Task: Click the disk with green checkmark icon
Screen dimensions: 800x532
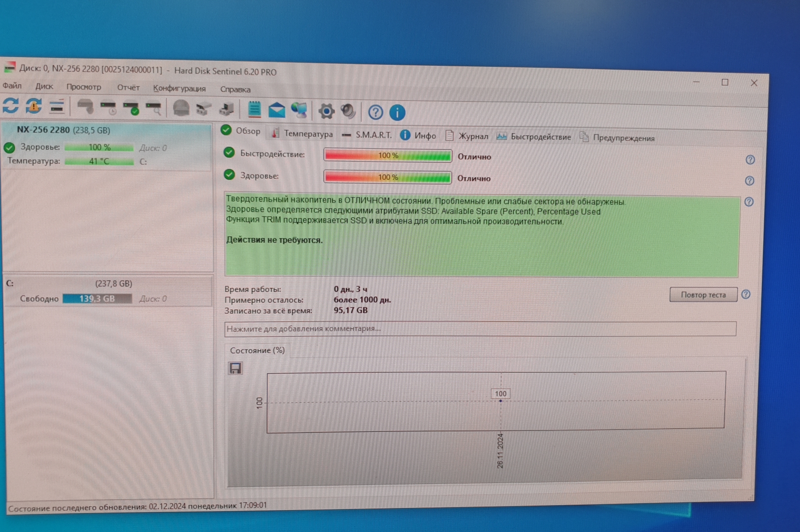Action: click(132, 108)
